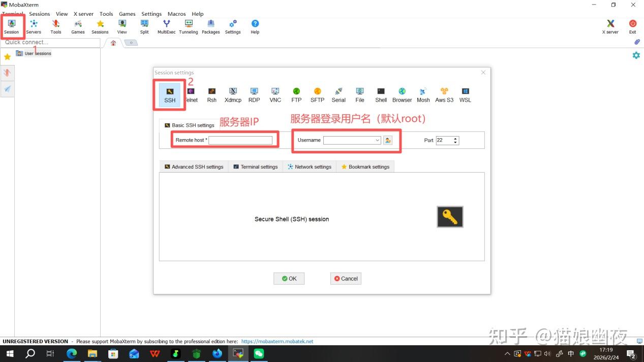Screen dimensions: 644x362
Task: Click the Sessions star toolbar icon
Action: tap(100, 27)
